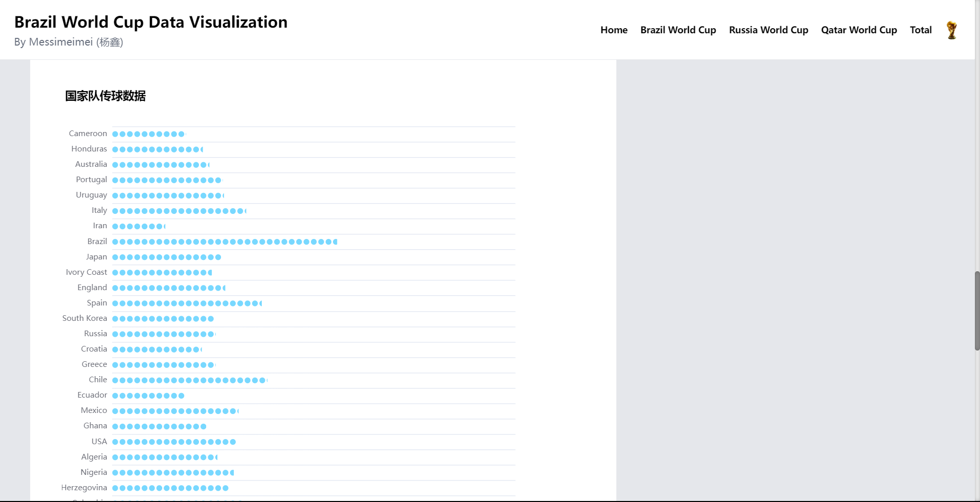Select the Nigeria axis label
This screenshot has height=502, width=980.
[x=94, y=472]
